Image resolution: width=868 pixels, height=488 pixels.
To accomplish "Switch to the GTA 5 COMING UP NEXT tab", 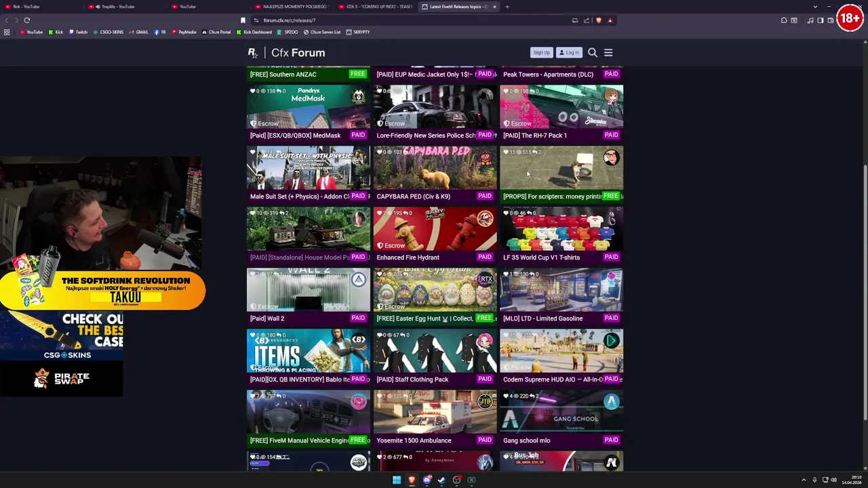I will 375,6.
